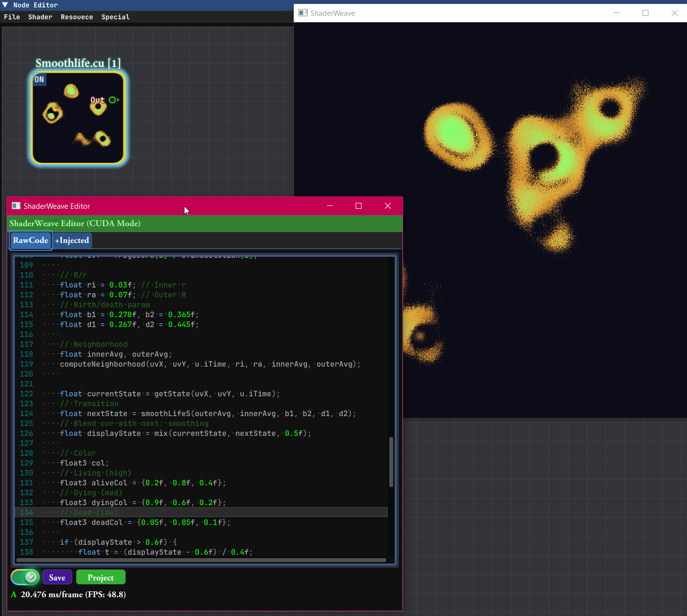Click the ShaderWeave preview window title bar icon

click(303, 13)
